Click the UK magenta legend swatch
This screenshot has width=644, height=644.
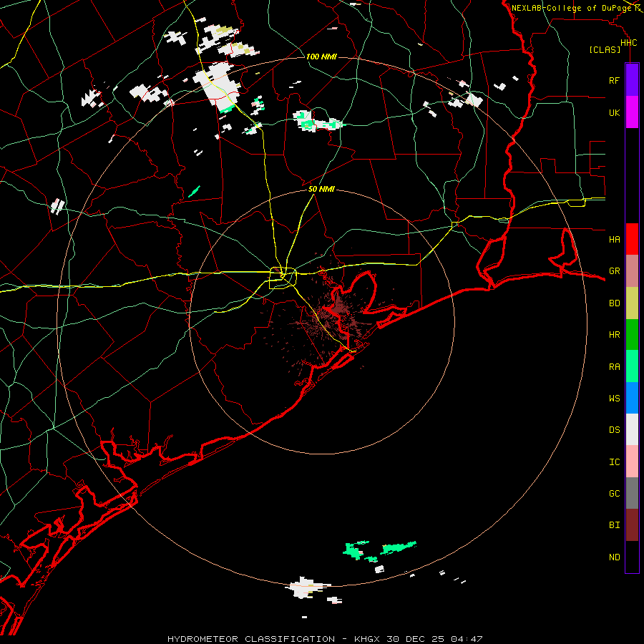[632, 112]
